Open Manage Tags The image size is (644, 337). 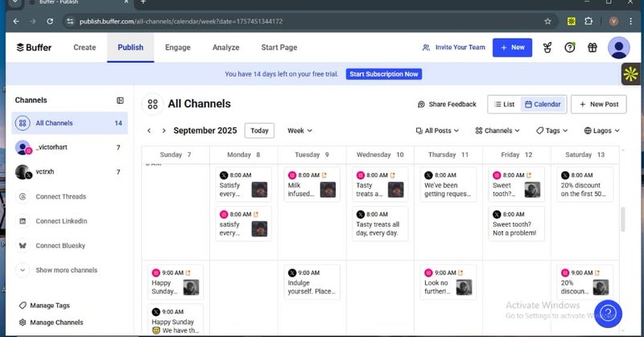point(44,306)
